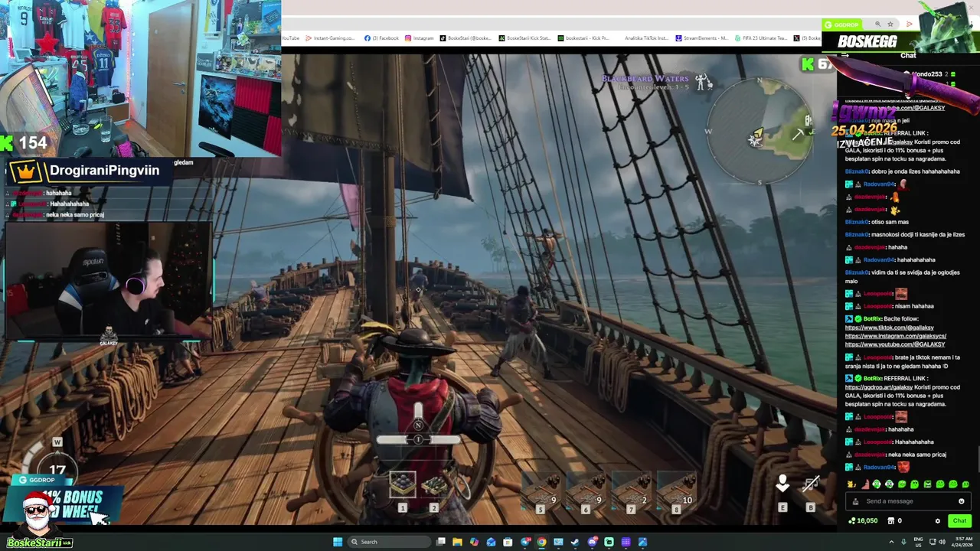980x551 pixels.
Task: Click the tray microphone icon
Action: [904, 542]
